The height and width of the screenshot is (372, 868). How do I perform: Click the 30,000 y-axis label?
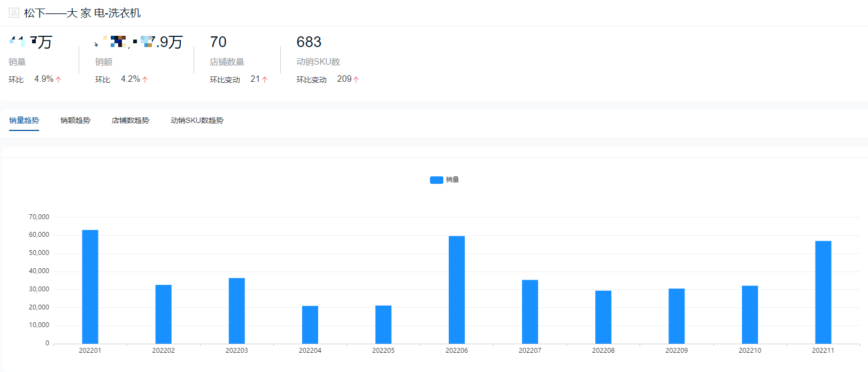tap(39, 289)
